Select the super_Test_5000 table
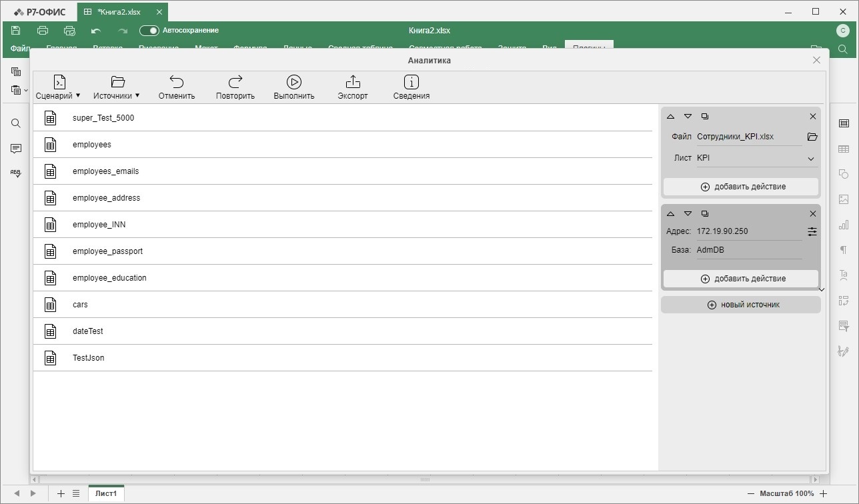 [343, 118]
